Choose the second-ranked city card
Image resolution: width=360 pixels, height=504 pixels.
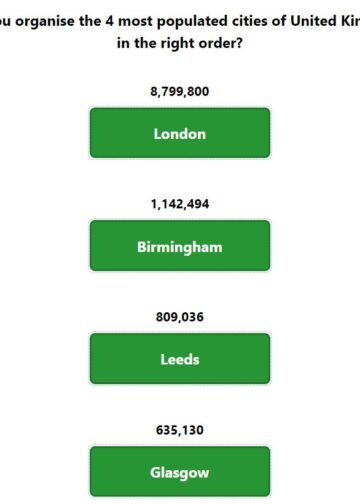tap(180, 246)
